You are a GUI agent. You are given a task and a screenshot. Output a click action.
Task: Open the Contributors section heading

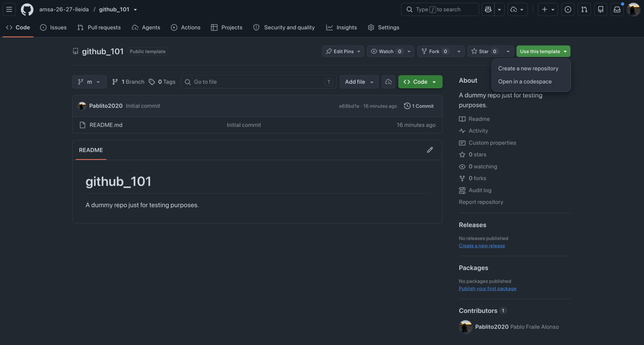pyautogui.click(x=478, y=311)
